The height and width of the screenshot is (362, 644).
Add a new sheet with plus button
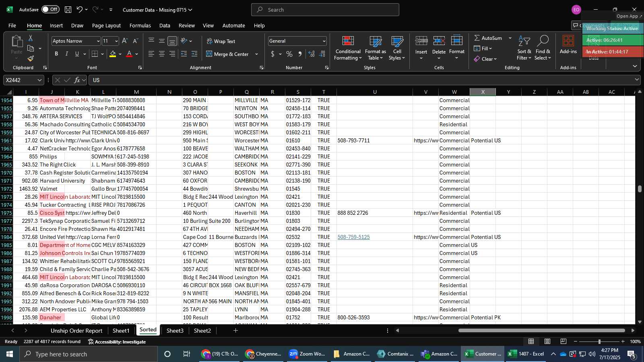236,331
